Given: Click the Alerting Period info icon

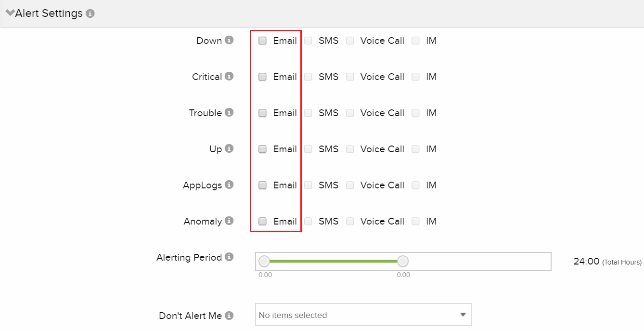Looking at the screenshot, I should [x=230, y=257].
